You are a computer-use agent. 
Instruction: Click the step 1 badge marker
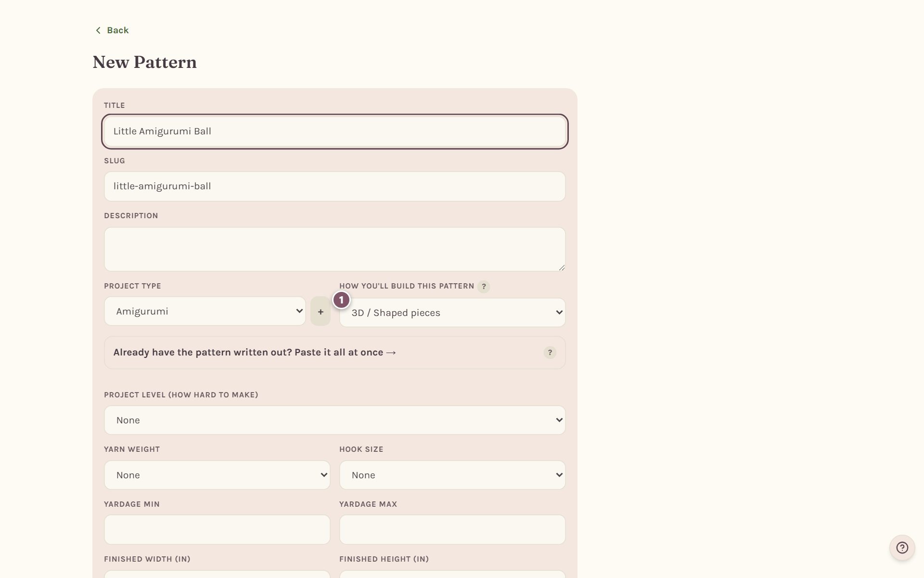coord(341,300)
